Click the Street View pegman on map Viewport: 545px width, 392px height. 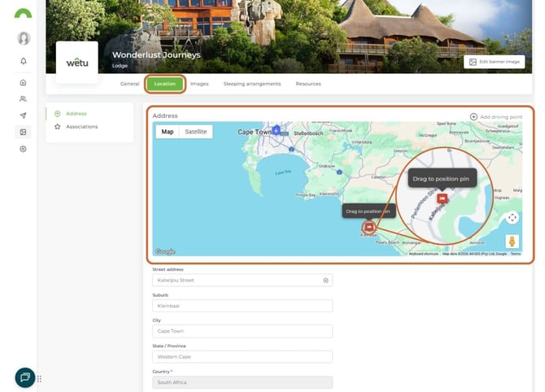(x=512, y=242)
